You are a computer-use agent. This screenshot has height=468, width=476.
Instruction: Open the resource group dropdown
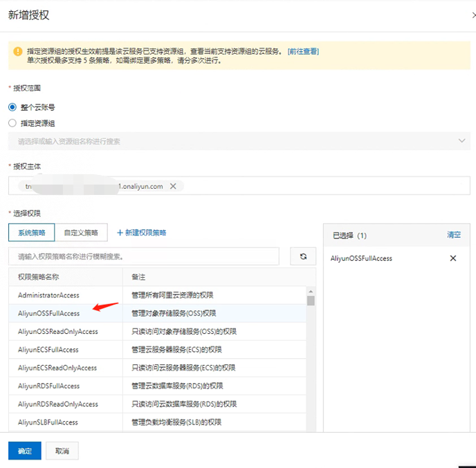pyautogui.click(x=239, y=141)
